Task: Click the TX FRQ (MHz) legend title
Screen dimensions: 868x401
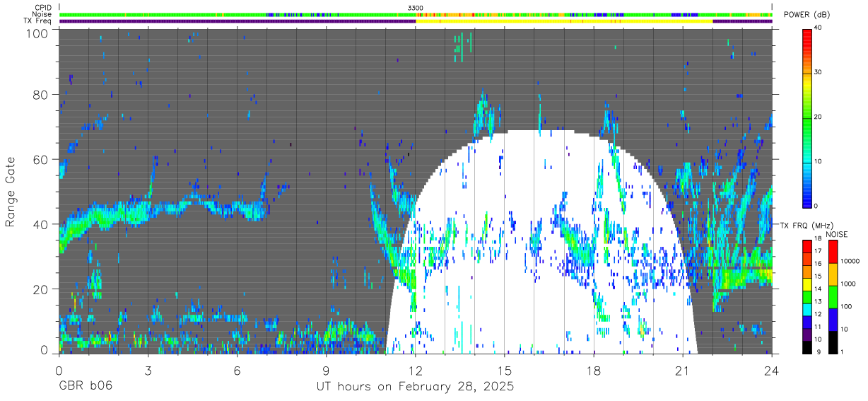Action: [x=805, y=226]
